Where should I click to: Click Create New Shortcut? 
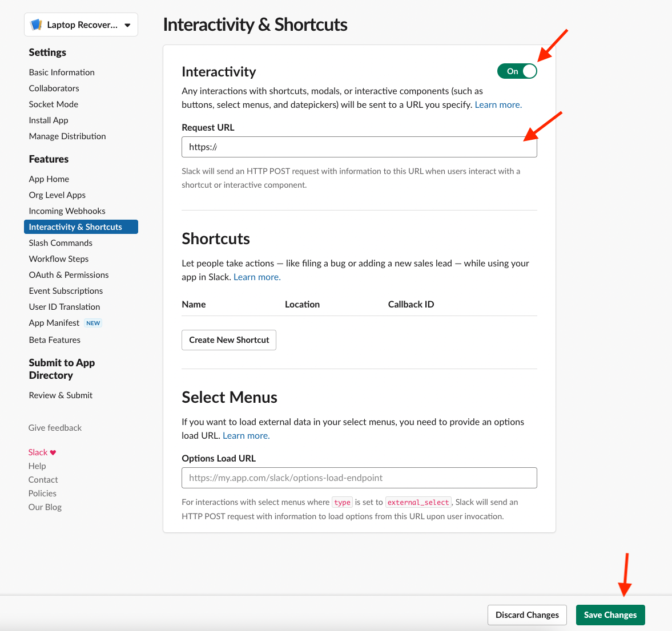228,339
